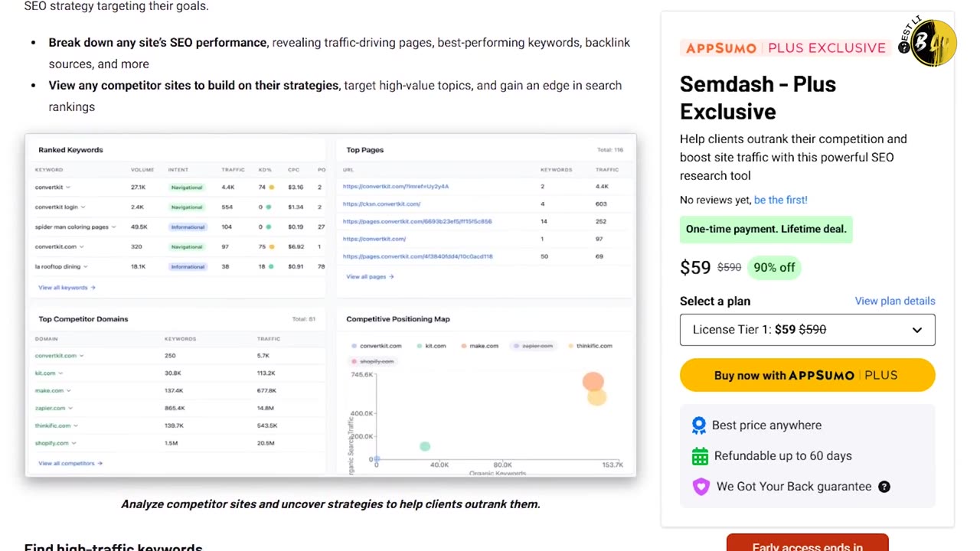Open the guarantee question mark help icon
This screenshot has width=980, height=551.
[884, 487]
